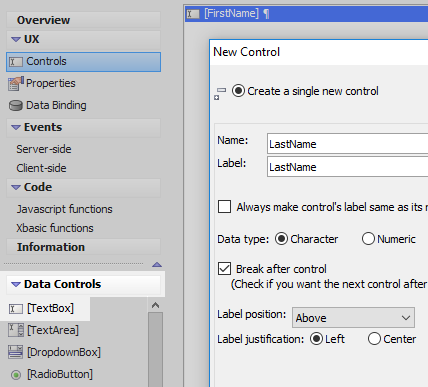Viewport: 428px width, 387px height.
Task: Open Client-side events
Action: pyautogui.click(x=41, y=168)
